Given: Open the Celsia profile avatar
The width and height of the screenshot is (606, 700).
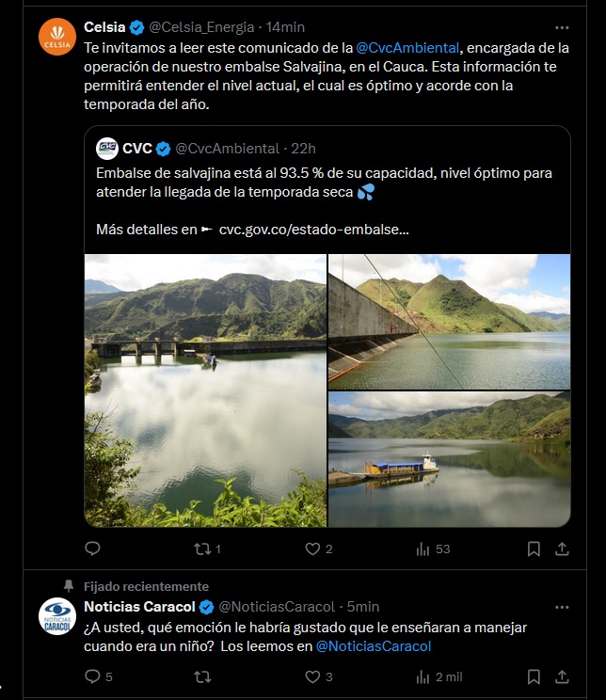Looking at the screenshot, I should point(57,37).
